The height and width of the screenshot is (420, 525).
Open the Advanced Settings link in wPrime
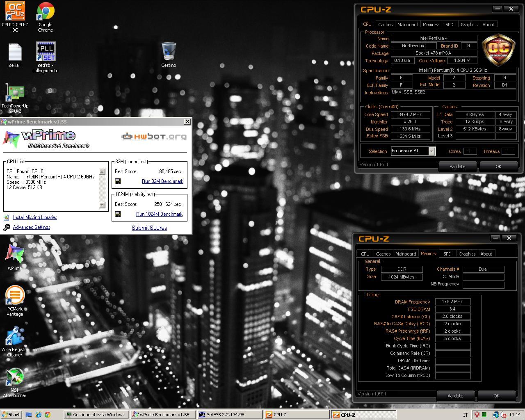tap(32, 228)
